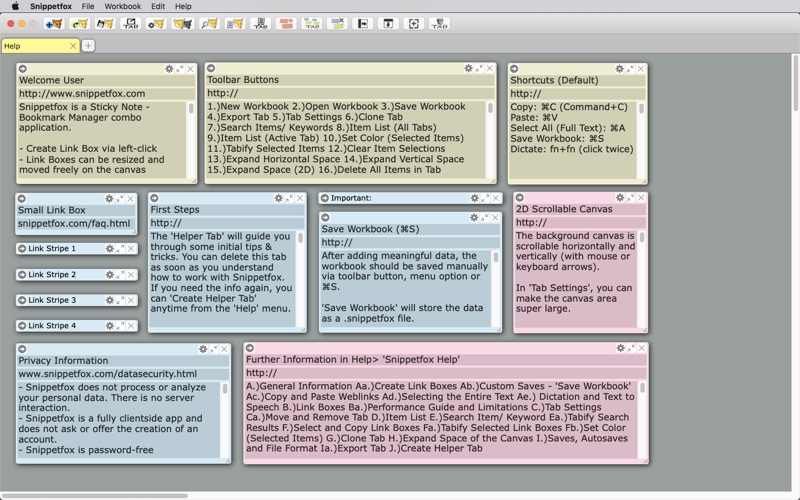Click Expand Space (2D) icon
The image size is (800, 500).
pos(414,23)
